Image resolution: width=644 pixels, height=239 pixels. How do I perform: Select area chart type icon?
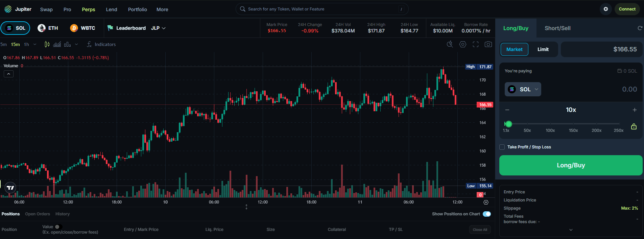click(57, 44)
